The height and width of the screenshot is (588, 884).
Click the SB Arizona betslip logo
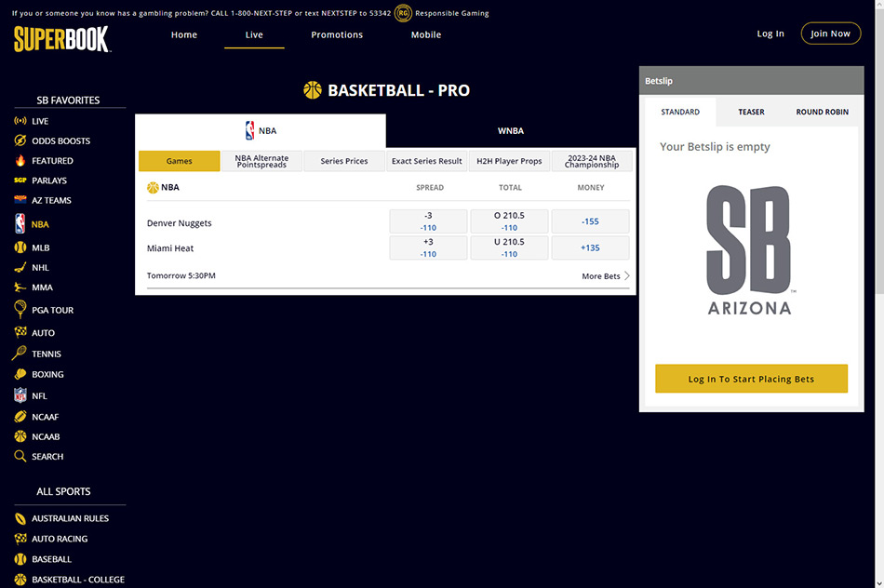pyautogui.click(x=749, y=249)
